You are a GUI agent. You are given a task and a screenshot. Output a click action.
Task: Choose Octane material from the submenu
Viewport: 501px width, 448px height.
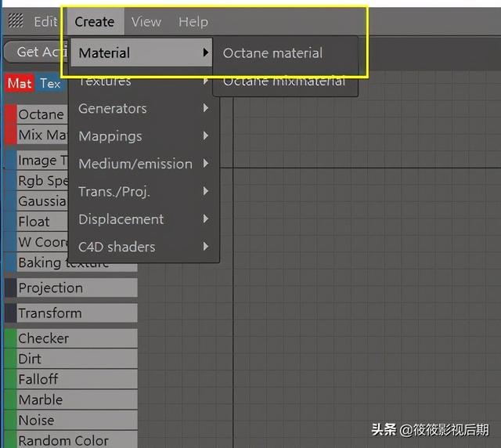[x=272, y=52]
